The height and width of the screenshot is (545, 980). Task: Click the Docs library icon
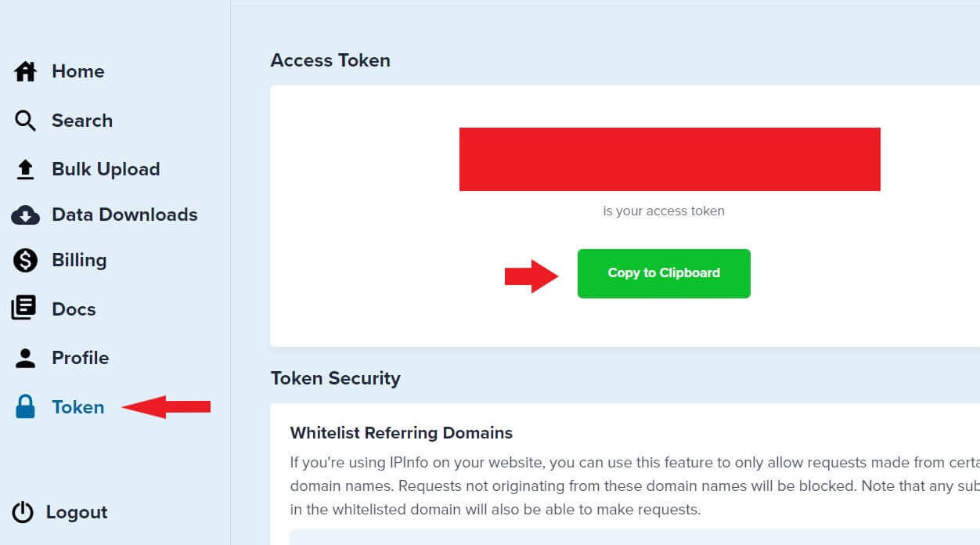coord(24,309)
